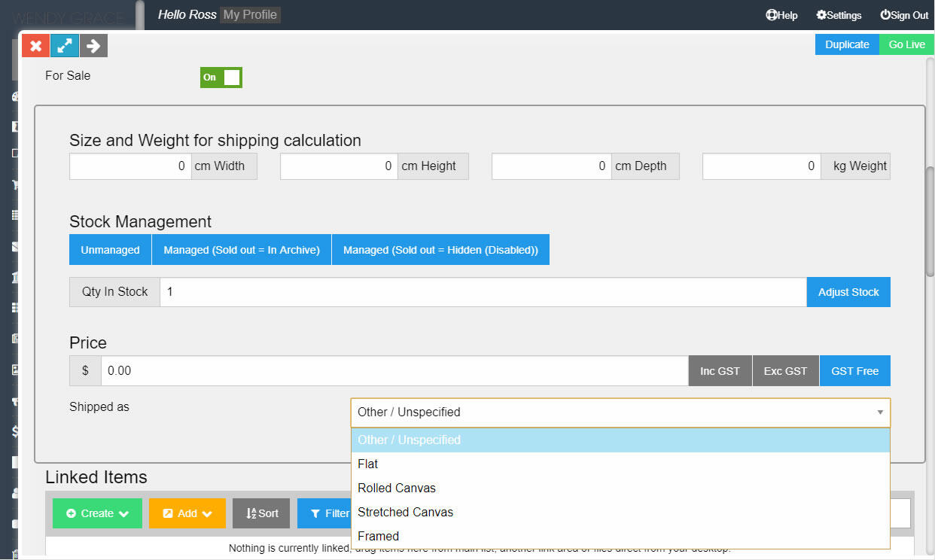Select the Inc GST price option
Viewport: 935px width, 560px height.
pyautogui.click(x=720, y=371)
